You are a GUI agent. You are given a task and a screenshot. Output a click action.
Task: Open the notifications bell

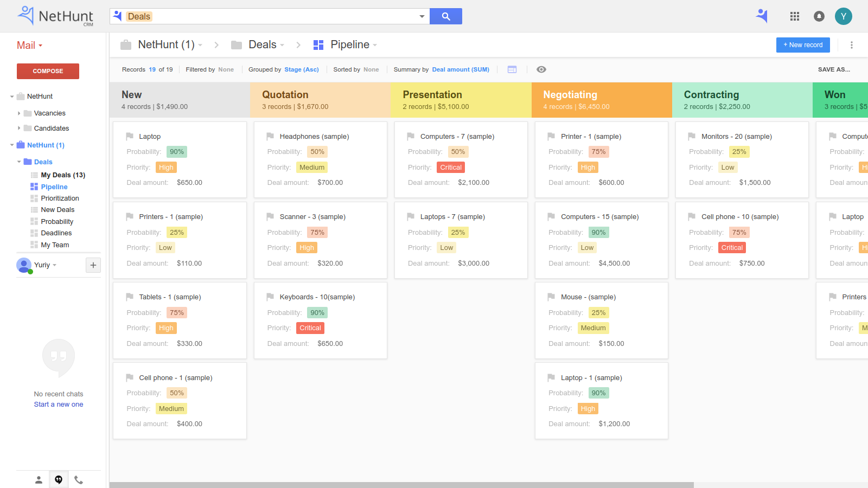click(x=819, y=16)
